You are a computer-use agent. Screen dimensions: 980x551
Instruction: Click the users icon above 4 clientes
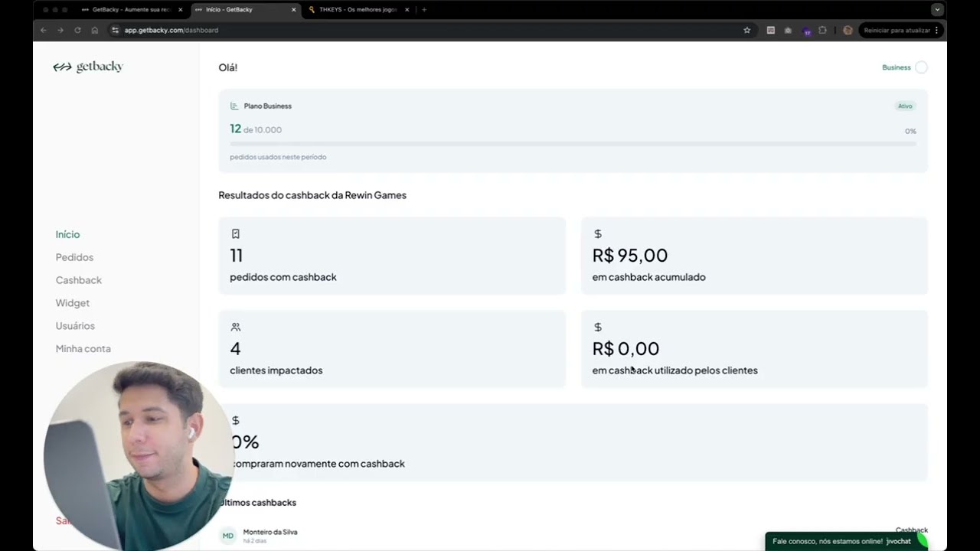235,327
